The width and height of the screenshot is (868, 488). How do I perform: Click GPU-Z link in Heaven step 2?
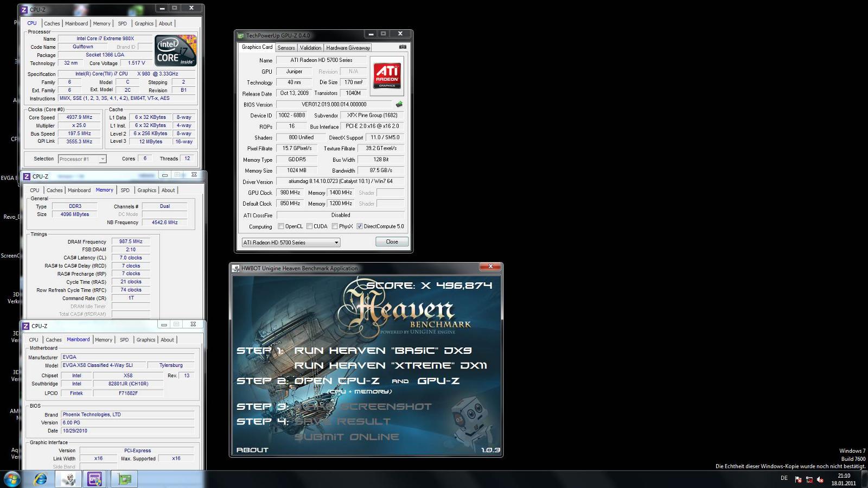(x=438, y=381)
